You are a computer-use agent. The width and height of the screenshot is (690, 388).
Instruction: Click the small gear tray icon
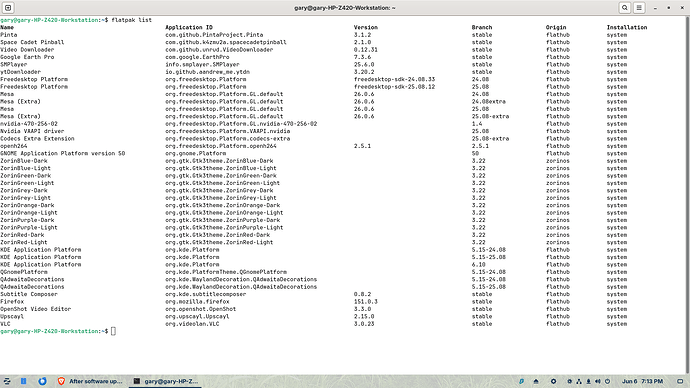click(569, 381)
